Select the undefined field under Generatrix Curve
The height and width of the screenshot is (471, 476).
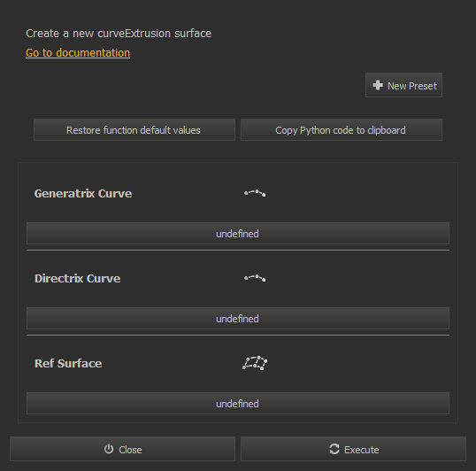click(x=238, y=233)
